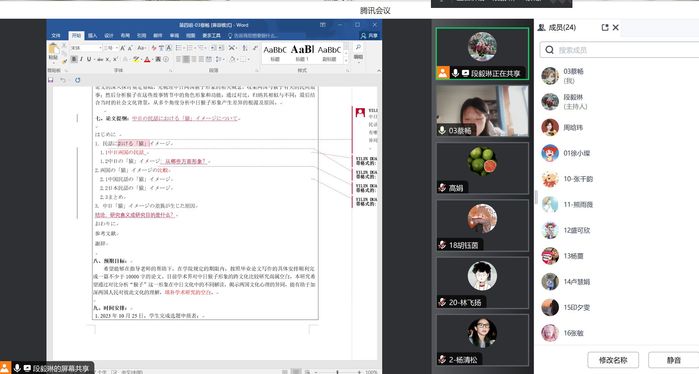Click the Find magnifier icon in Word ribbon
Screen dimensions: 699x374
358,47
